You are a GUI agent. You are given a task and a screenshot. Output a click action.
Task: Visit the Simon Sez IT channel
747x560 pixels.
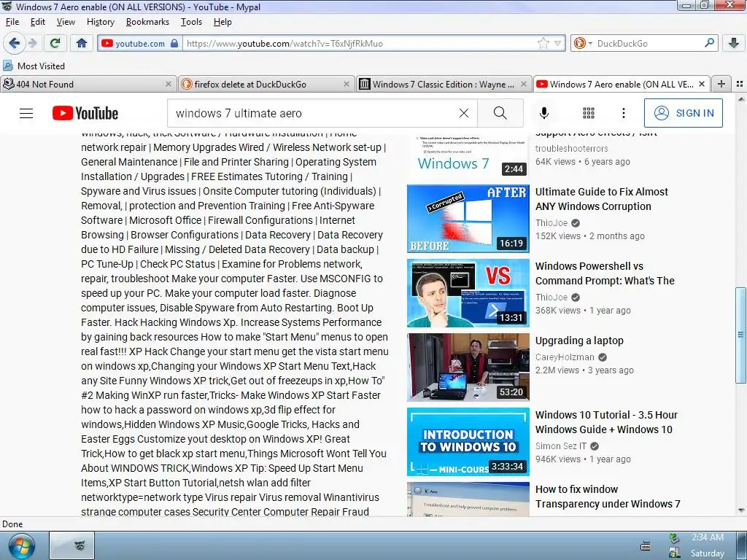561,446
